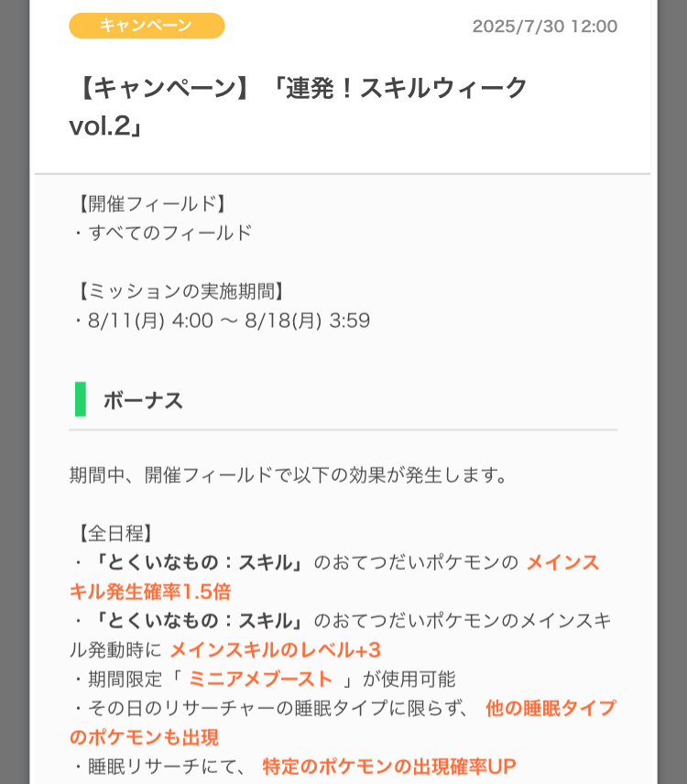Click the orange 他の睡眠タイプ text
The image size is (687, 784).
tap(551, 708)
